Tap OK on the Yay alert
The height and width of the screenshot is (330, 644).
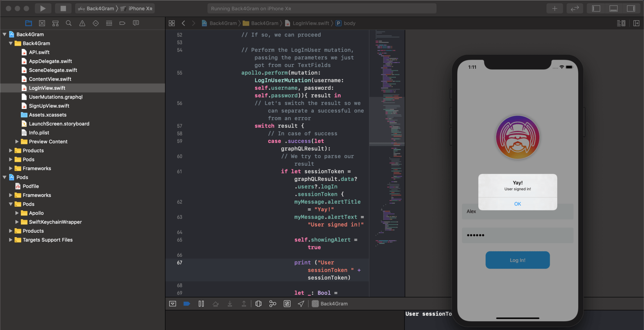(517, 204)
